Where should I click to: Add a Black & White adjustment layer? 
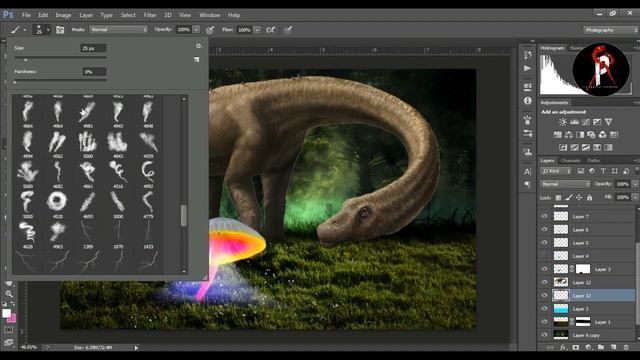[580, 135]
